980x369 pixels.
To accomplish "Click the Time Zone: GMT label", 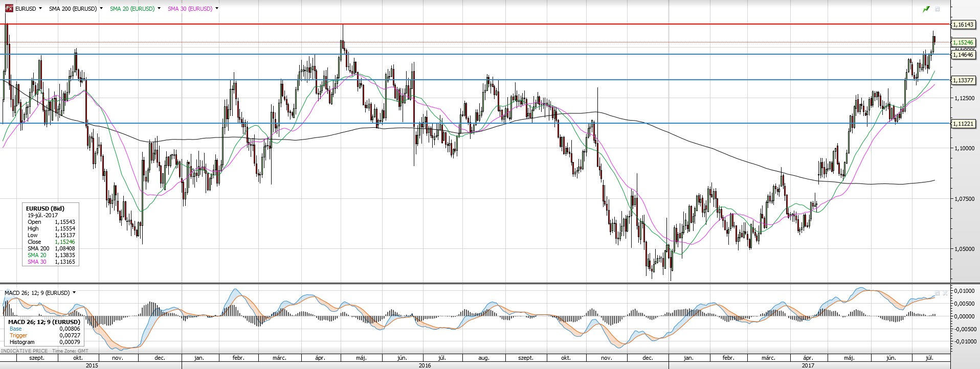I will click(70, 351).
